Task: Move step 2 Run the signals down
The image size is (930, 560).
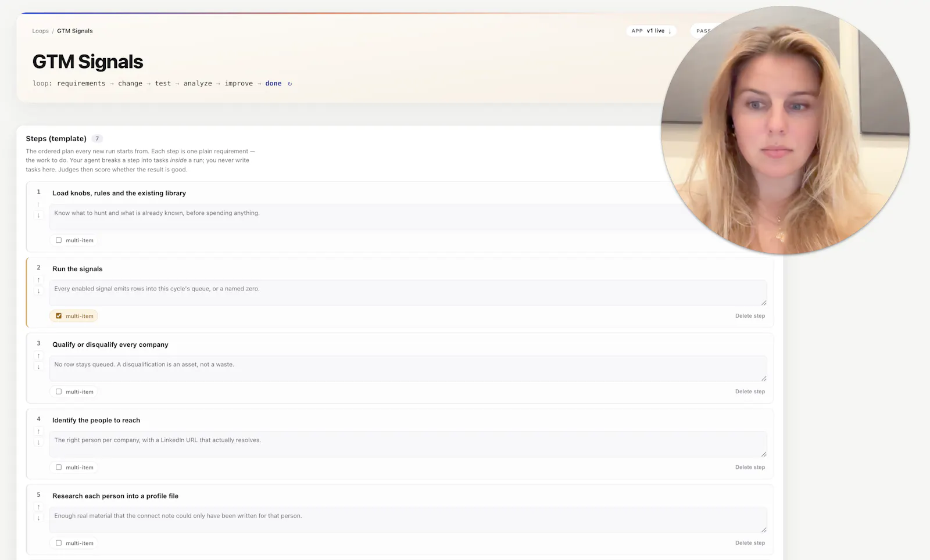Action: click(39, 291)
